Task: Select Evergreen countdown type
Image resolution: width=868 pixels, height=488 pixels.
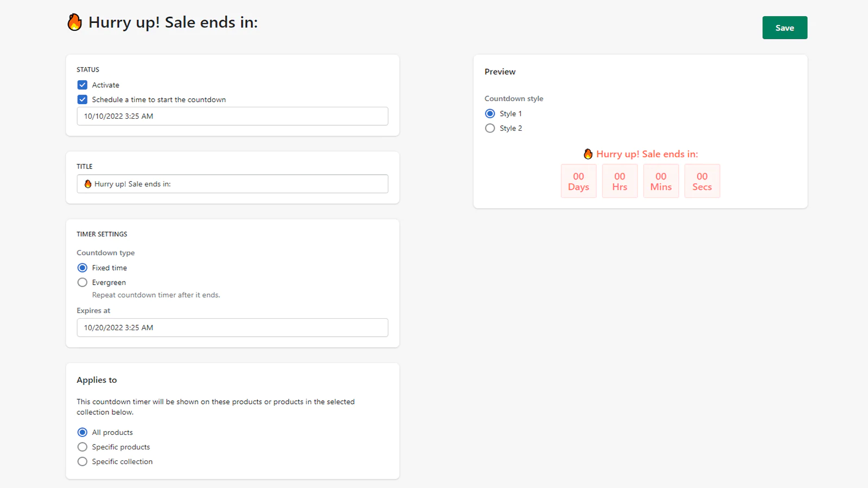Action: click(82, 282)
